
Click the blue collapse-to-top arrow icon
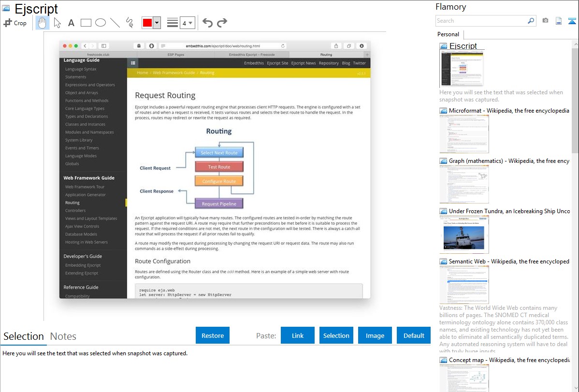572,21
